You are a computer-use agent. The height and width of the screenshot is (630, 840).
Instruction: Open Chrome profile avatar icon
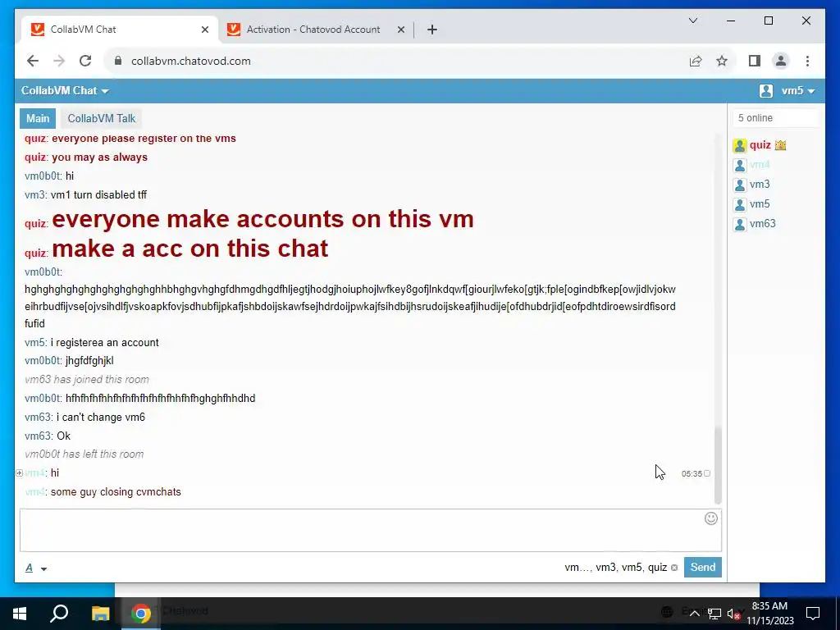[781, 61]
